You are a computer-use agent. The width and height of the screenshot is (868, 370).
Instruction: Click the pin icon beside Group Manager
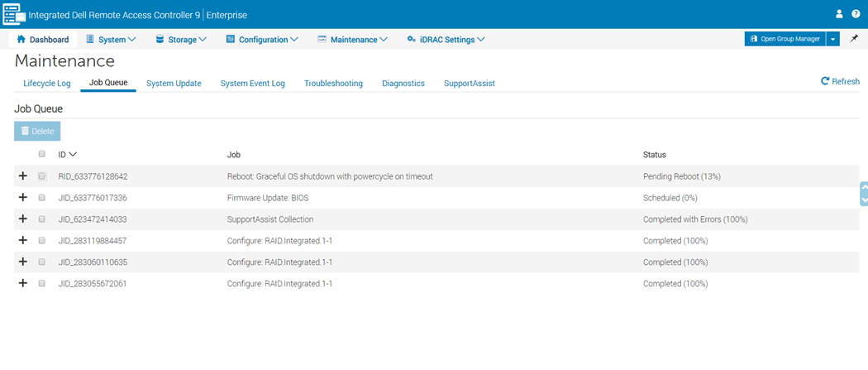pos(854,39)
